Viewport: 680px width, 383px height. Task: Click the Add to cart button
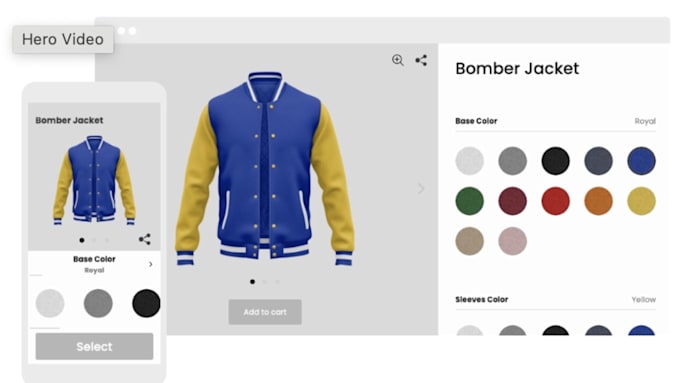pyautogui.click(x=265, y=312)
